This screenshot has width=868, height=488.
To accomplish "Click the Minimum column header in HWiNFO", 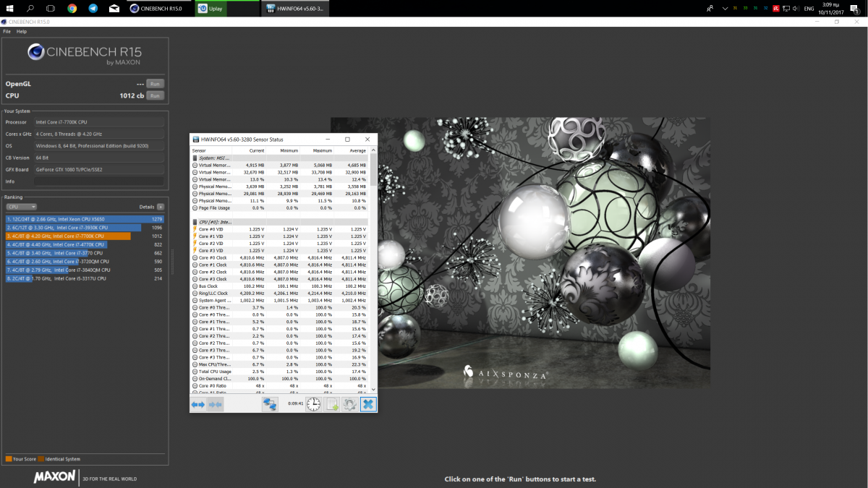I will click(284, 150).
